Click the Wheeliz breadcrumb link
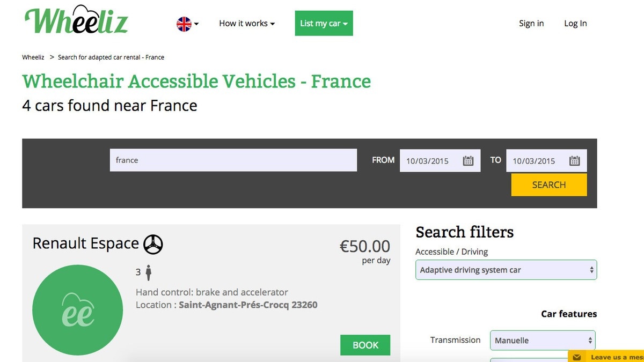Viewport: 644px width, 362px height. [33, 57]
